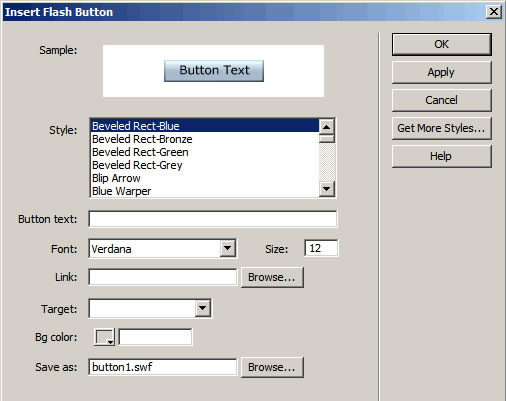The height and width of the screenshot is (401, 506).
Task: Expand the Font dropdown showing Verdana
Action: click(228, 248)
